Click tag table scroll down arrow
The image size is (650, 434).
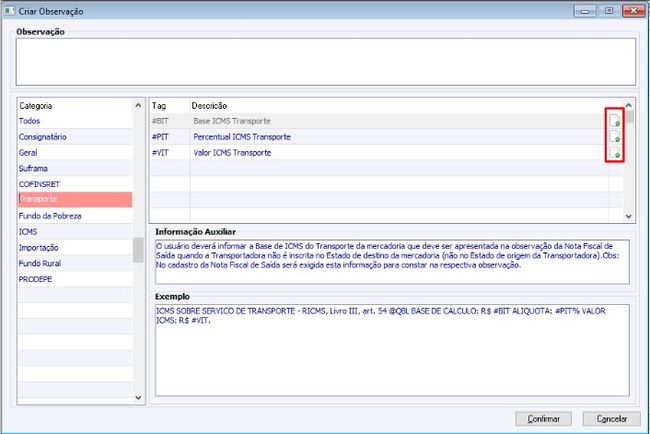pyautogui.click(x=628, y=216)
